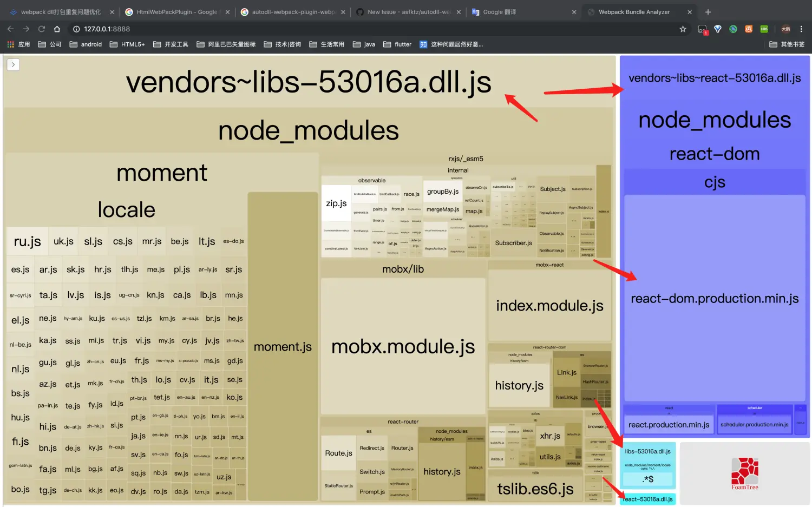
Task: Switch to the Google 翻译 tab
Action: (x=524, y=12)
